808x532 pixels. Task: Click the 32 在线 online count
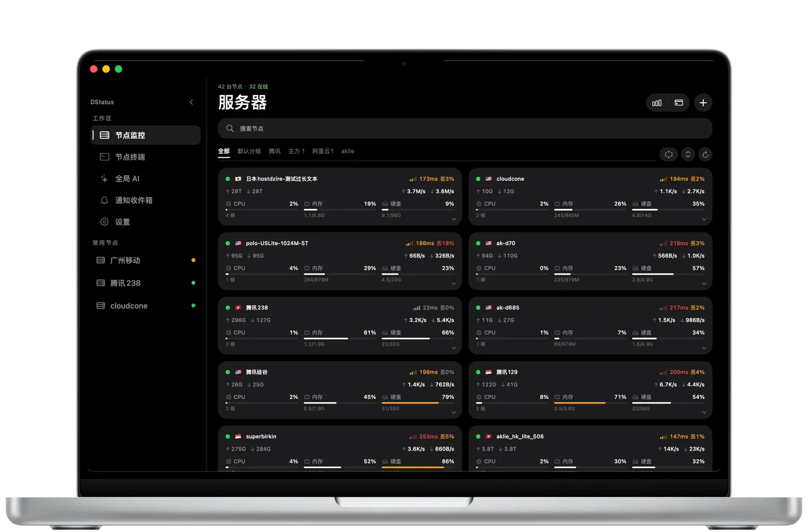coord(259,87)
